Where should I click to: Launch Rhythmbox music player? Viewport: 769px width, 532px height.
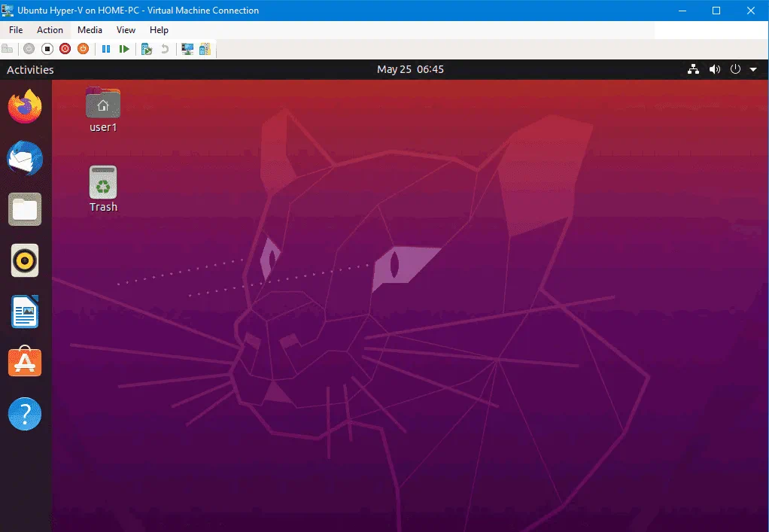coord(25,260)
